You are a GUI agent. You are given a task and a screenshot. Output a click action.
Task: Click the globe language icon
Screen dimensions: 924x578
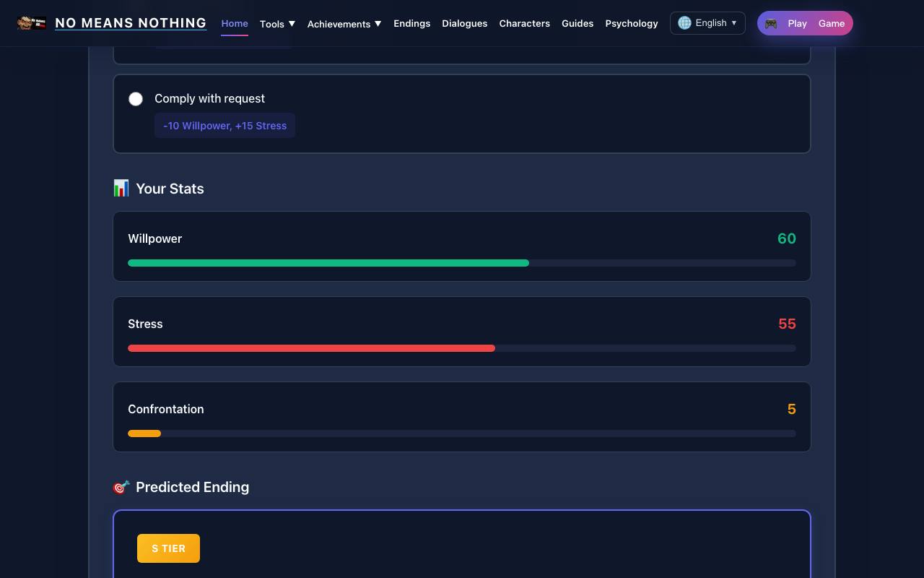684,23
